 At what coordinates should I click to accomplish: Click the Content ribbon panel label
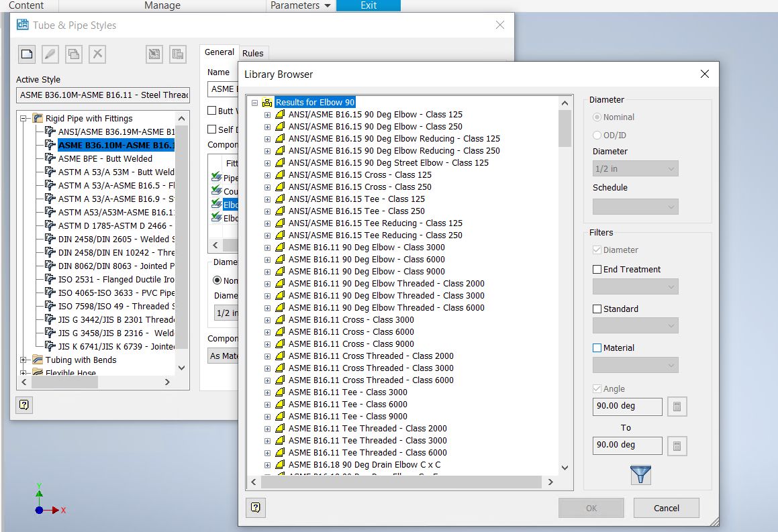[26, 5]
